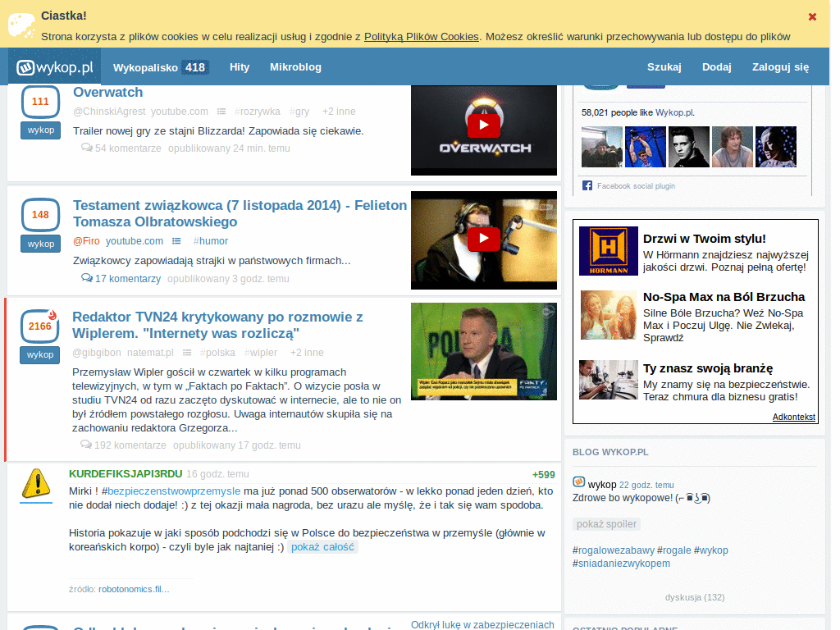The width and height of the screenshot is (840, 630).
Task: Click wykop button under 148
Action: (x=41, y=244)
